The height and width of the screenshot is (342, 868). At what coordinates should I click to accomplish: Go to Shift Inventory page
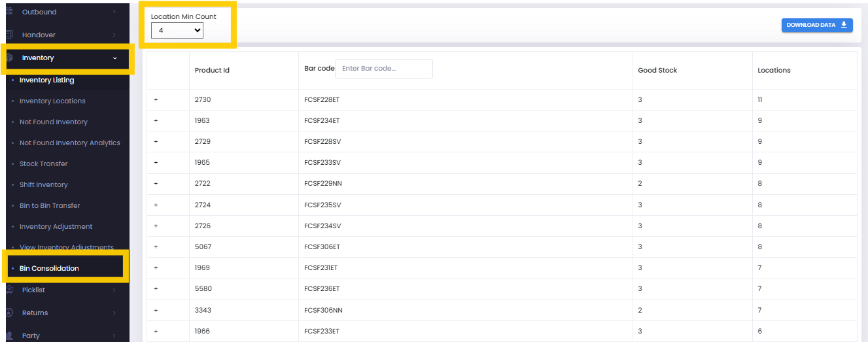(43, 184)
